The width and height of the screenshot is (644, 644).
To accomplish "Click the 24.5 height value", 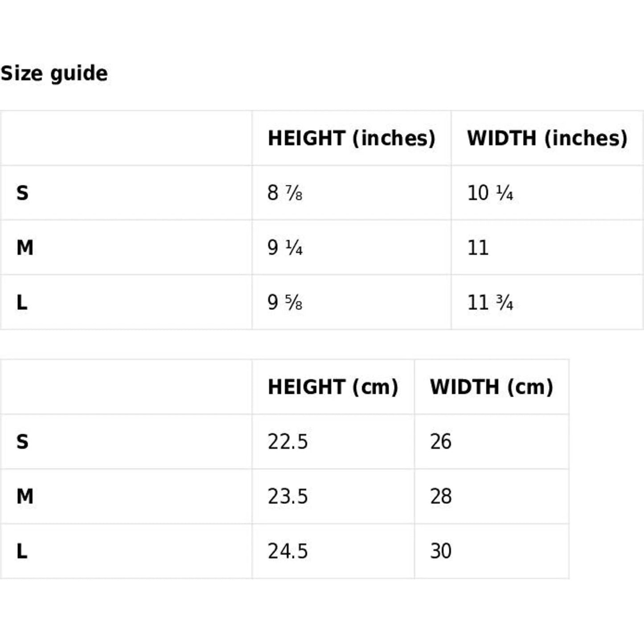I will 287,551.
